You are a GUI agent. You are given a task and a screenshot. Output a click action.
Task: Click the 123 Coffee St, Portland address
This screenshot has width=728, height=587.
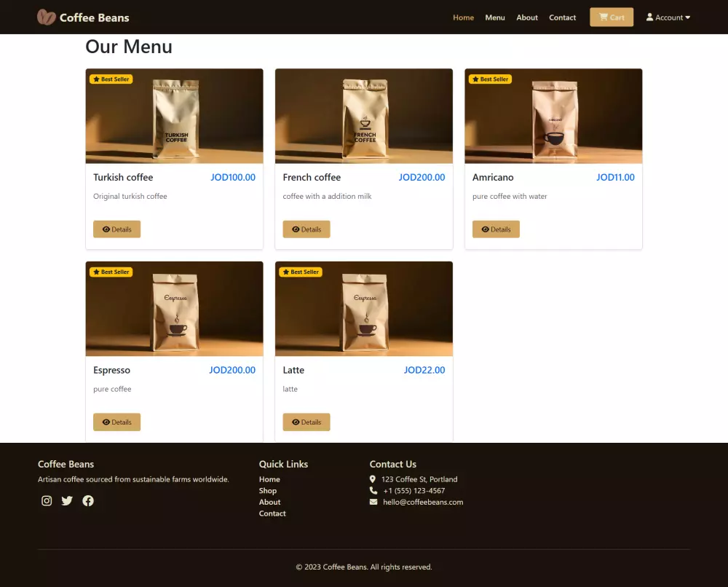(x=419, y=479)
